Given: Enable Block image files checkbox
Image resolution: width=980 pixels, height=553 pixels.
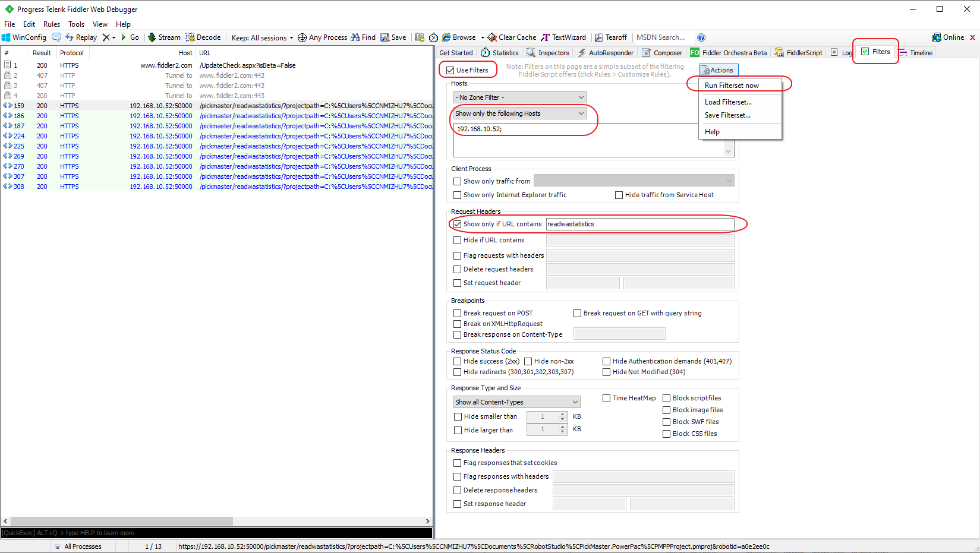Looking at the screenshot, I should 666,410.
